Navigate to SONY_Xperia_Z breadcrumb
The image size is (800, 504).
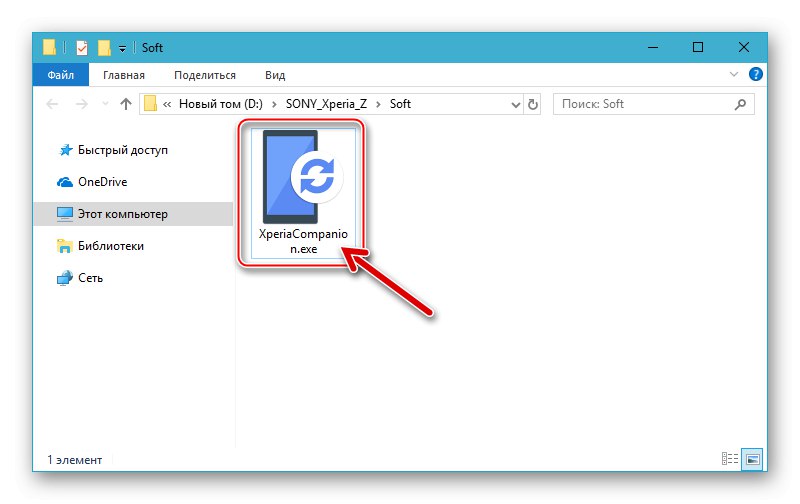(x=326, y=104)
